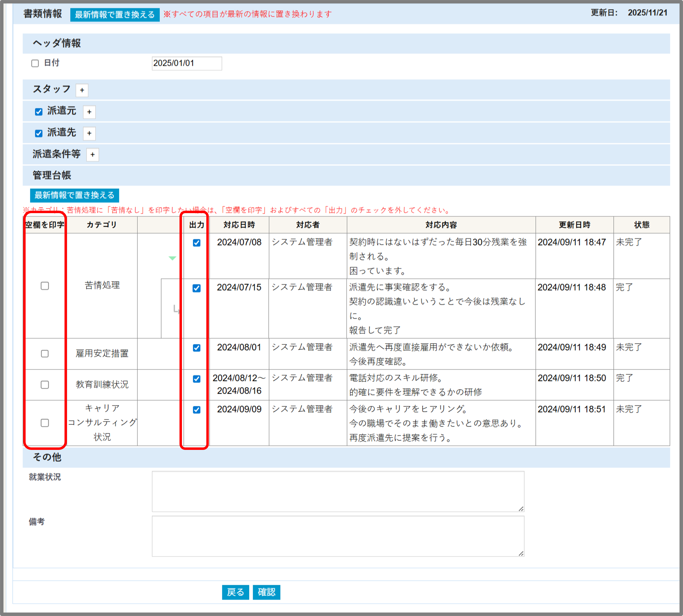The height and width of the screenshot is (616, 683).
Task: Uncheck 出力 for the 2024/08/12～ entry
Action: [x=196, y=379]
